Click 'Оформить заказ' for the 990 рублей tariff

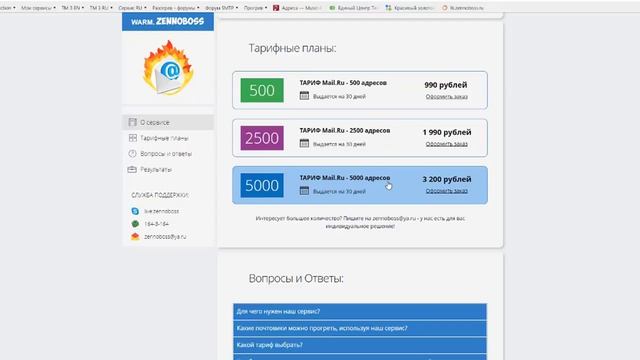[x=447, y=97]
